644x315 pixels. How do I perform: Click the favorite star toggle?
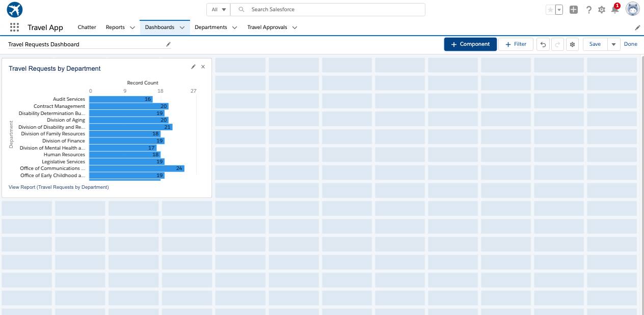[551, 9]
